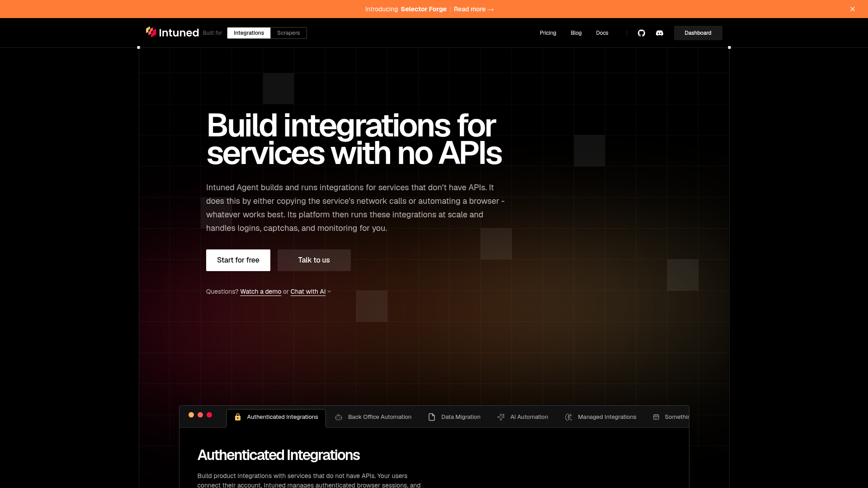This screenshot has width=868, height=488.
Task: Click the red dot in the window mockup
Action: 209,415
